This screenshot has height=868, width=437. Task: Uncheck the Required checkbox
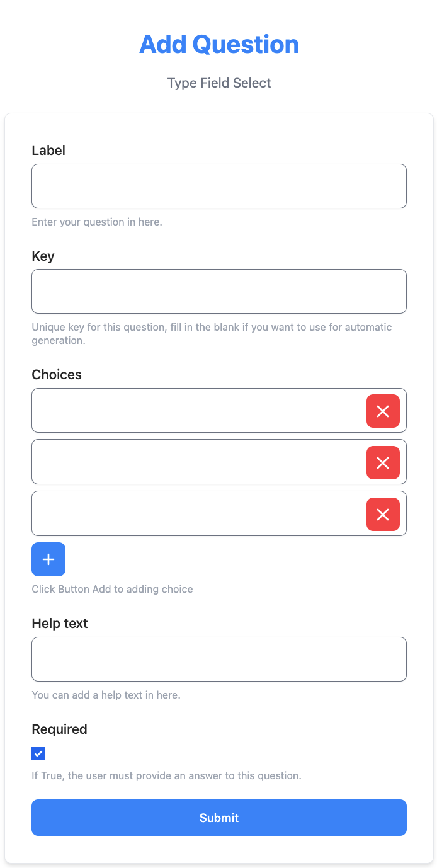coord(38,753)
